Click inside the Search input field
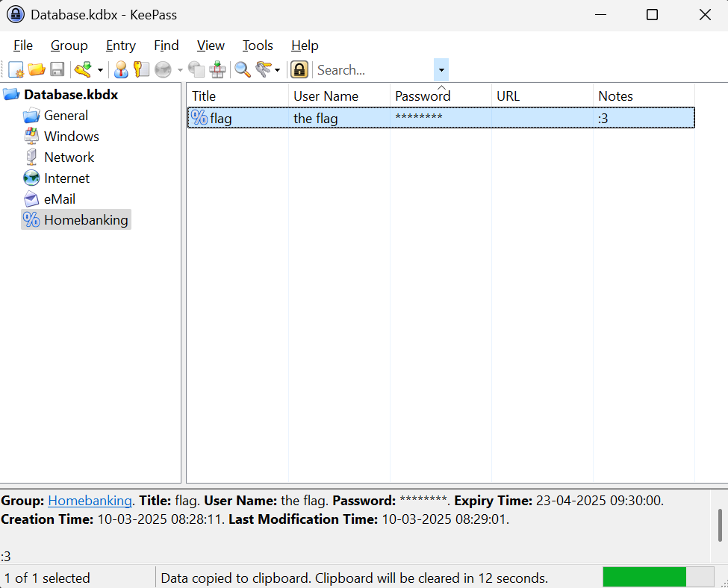The image size is (728, 588). tap(373, 70)
